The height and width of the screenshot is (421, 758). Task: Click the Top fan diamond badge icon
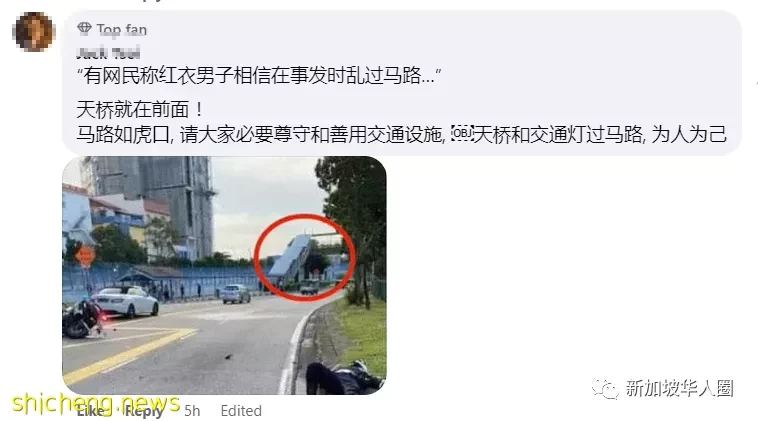coord(85,29)
